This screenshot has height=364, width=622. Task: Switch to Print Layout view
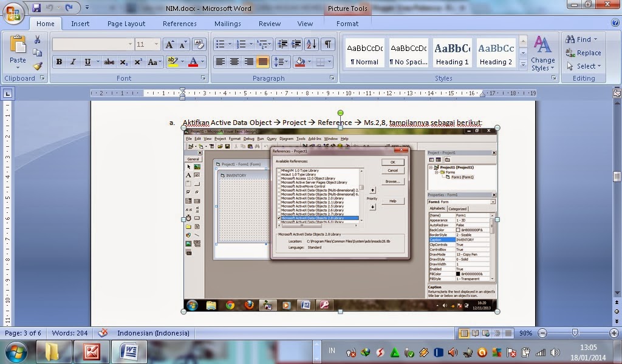463,334
